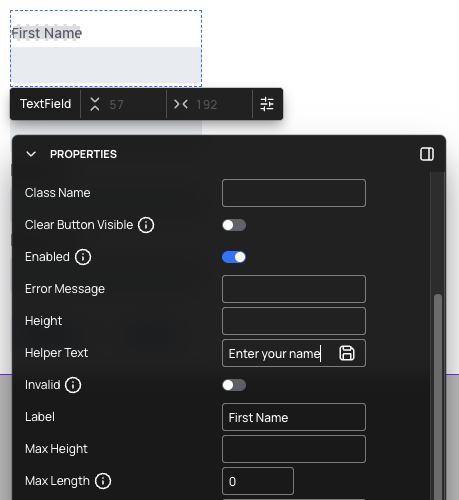The height and width of the screenshot is (500, 459).
Task: Click the properties panel scrollbar thumb
Action: [x=438, y=397]
